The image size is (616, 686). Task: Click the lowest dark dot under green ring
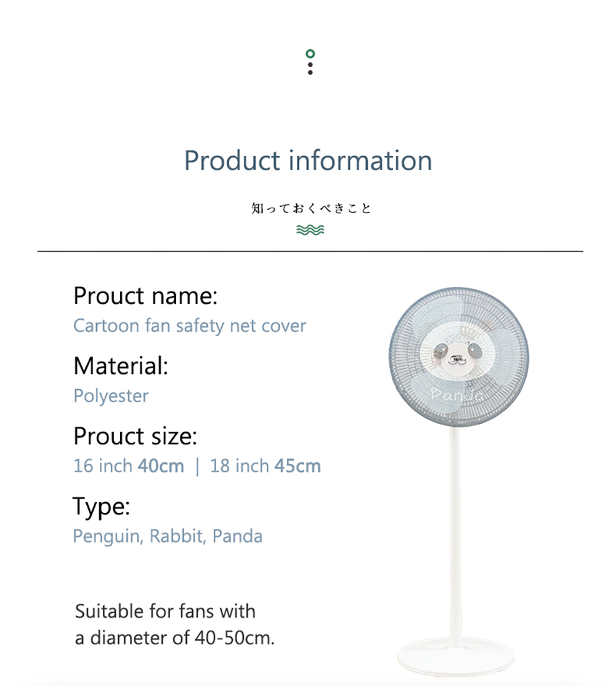point(310,72)
